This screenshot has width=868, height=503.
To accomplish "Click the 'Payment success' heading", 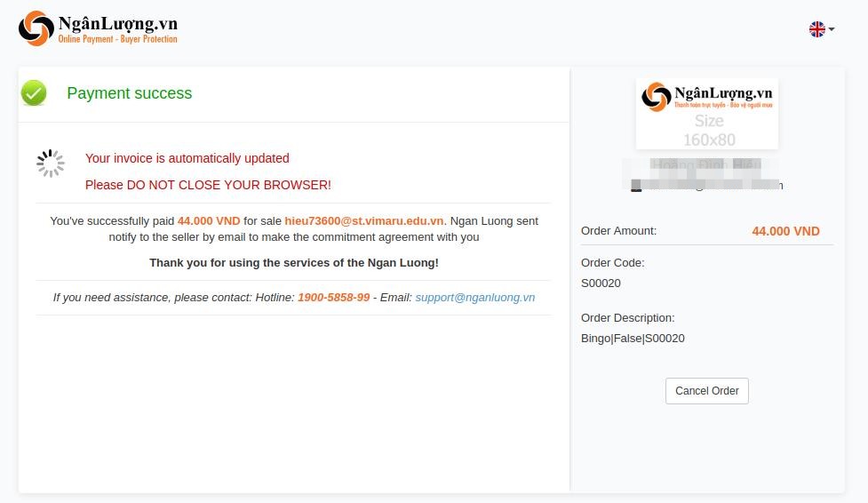I will click(130, 93).
